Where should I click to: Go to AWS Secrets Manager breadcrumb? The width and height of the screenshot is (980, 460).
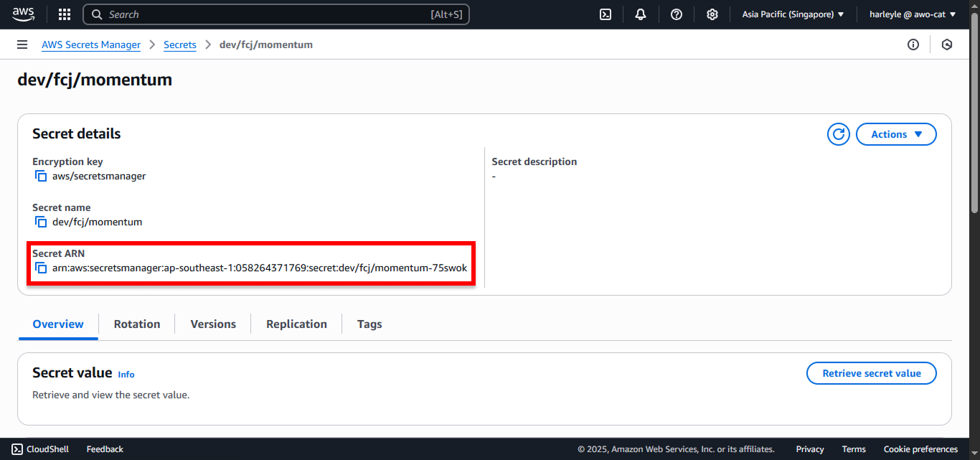(91, 44)
